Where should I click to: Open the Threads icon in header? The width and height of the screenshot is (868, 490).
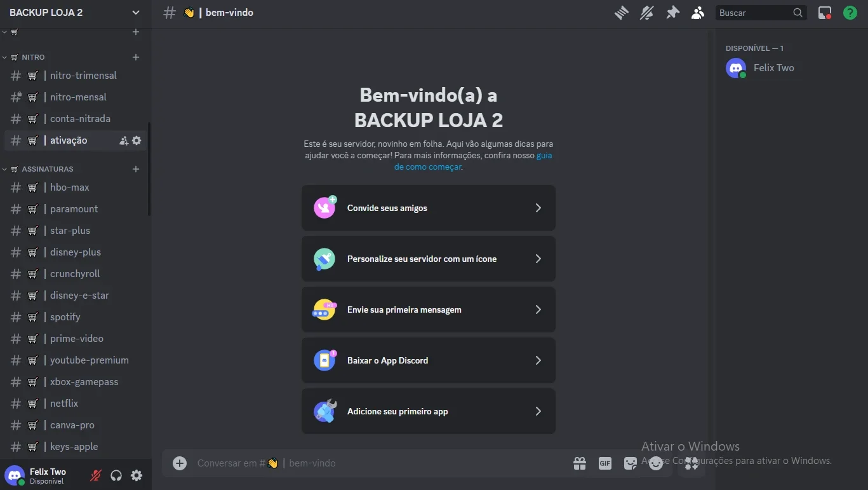coord(622,13)
